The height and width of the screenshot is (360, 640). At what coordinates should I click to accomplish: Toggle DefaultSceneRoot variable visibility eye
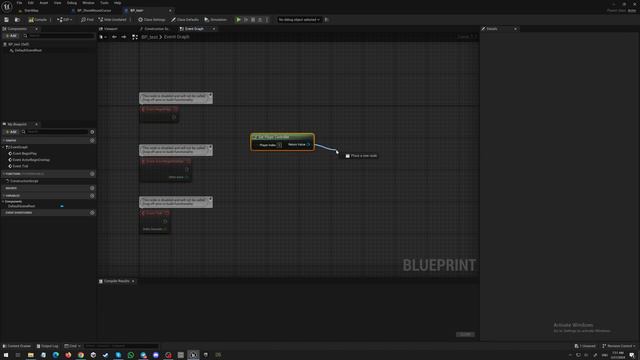[x=62, y=206]
